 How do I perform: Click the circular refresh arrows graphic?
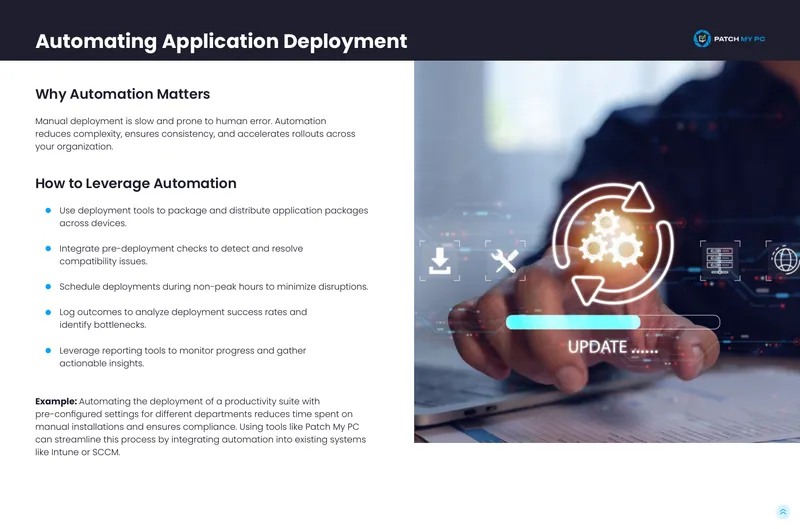tap(613, 243)
